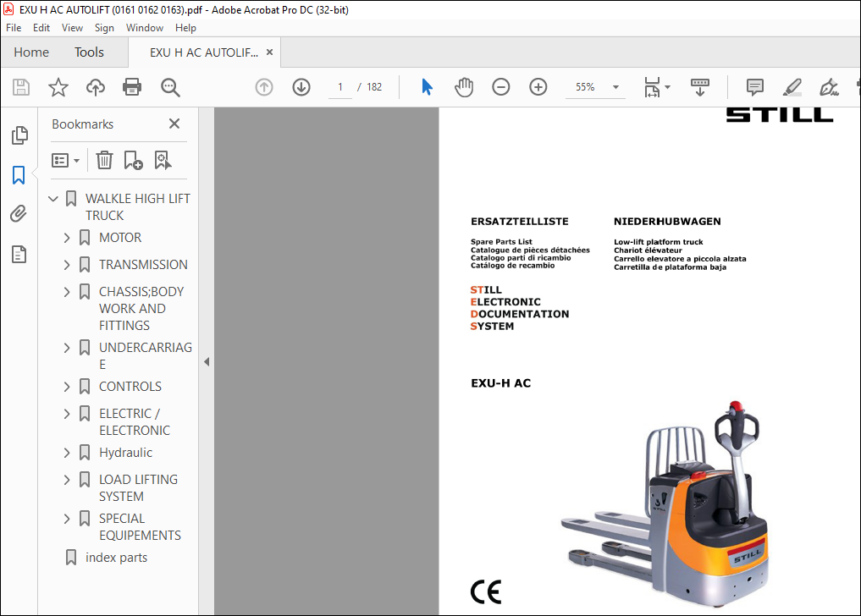Screen dimensions: 861x616
Task: Open the fit page options dropdown arrow
Action: 668,87
